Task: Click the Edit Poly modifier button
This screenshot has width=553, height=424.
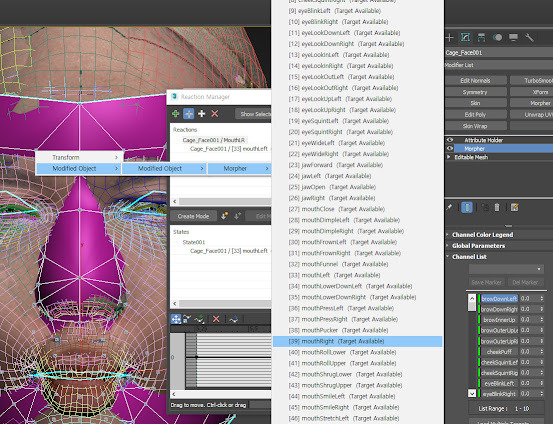Action: point(475,114)
